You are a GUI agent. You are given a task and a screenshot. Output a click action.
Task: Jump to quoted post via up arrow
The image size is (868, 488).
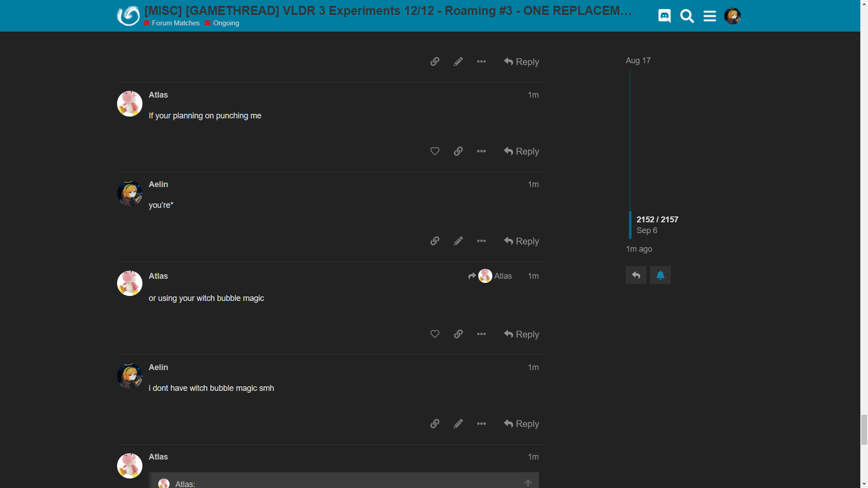(528, 483)
